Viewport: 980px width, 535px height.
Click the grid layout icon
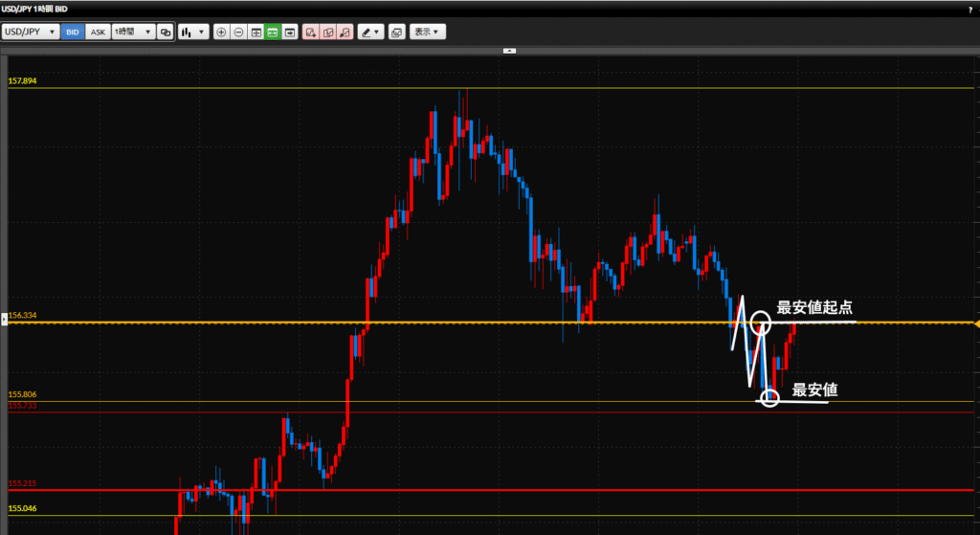256,32
